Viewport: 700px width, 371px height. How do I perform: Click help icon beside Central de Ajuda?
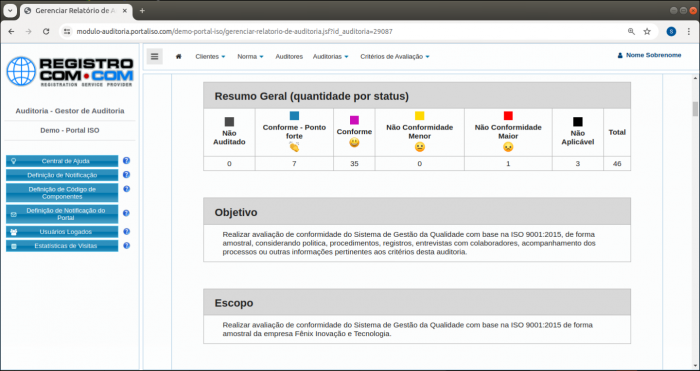click(126, 160)
